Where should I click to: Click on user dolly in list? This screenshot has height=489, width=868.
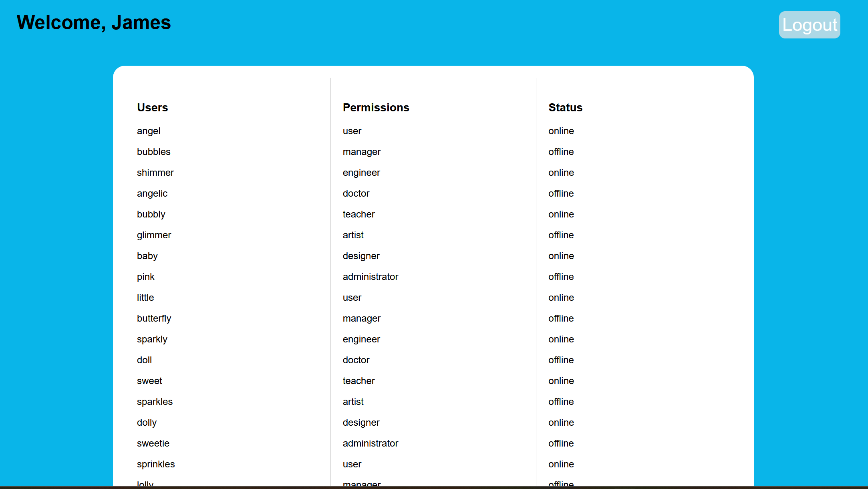(x=147, y=422)
